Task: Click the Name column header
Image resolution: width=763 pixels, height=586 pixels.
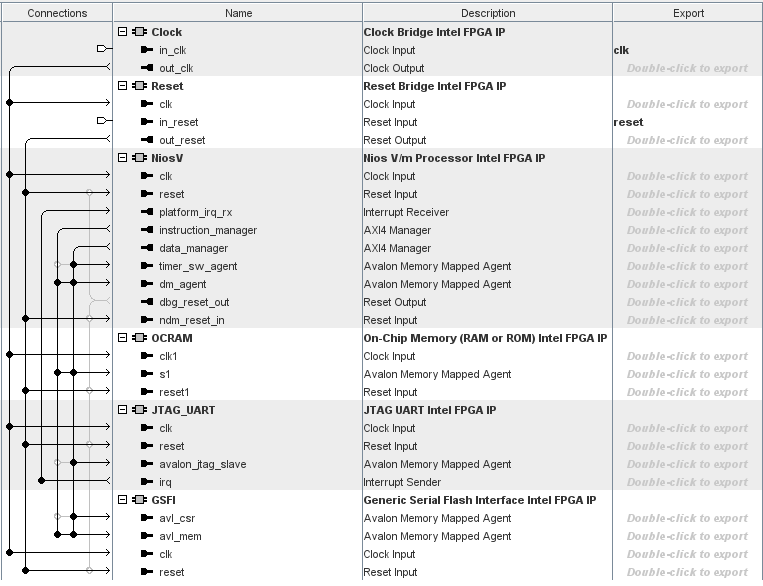Action: 238,13
